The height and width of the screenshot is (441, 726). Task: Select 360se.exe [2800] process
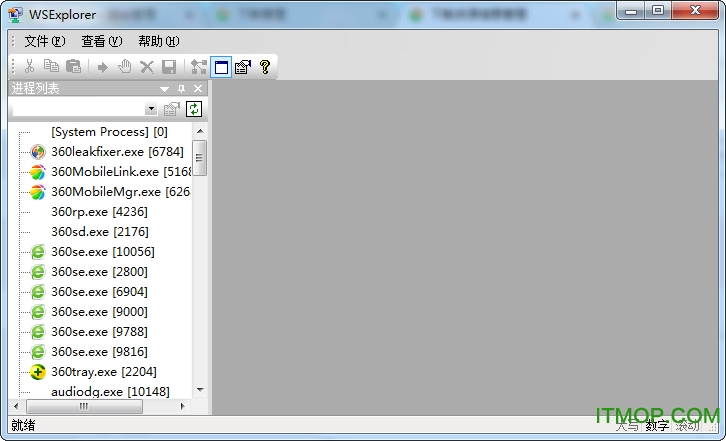click(x=100, y=271)
